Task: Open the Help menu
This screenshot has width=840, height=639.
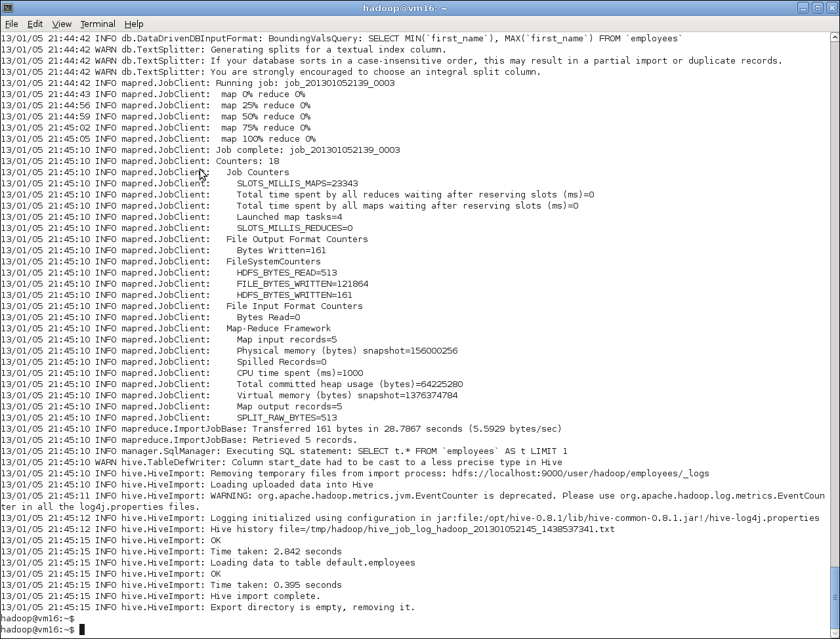Action: click(134, 24)
